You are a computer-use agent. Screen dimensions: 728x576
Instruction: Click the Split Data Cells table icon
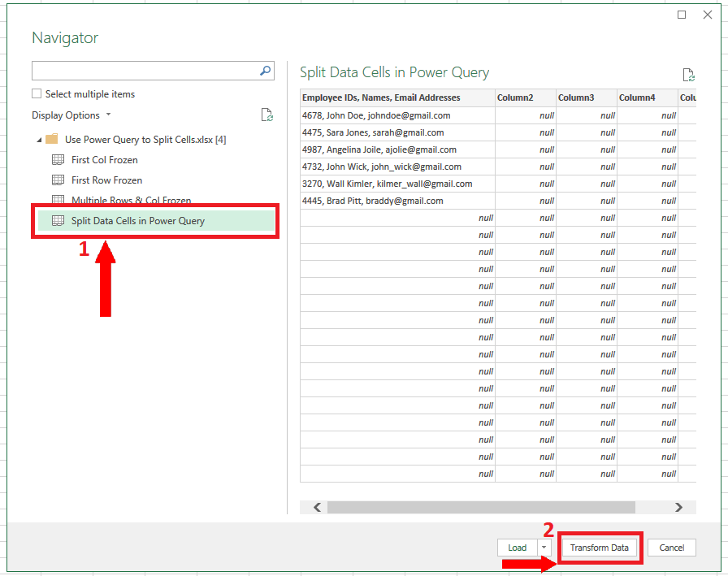click(x=58, y=221)
